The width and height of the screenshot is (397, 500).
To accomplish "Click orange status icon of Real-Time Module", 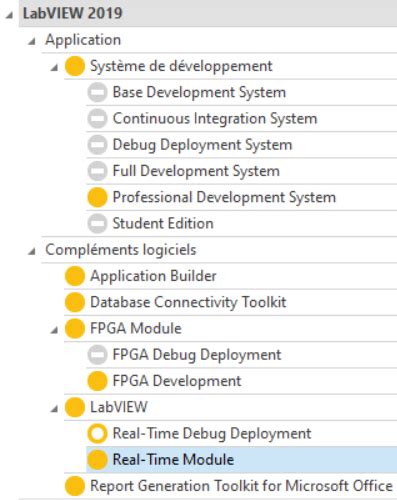I will pyautogui.click(x=97, y=460).
